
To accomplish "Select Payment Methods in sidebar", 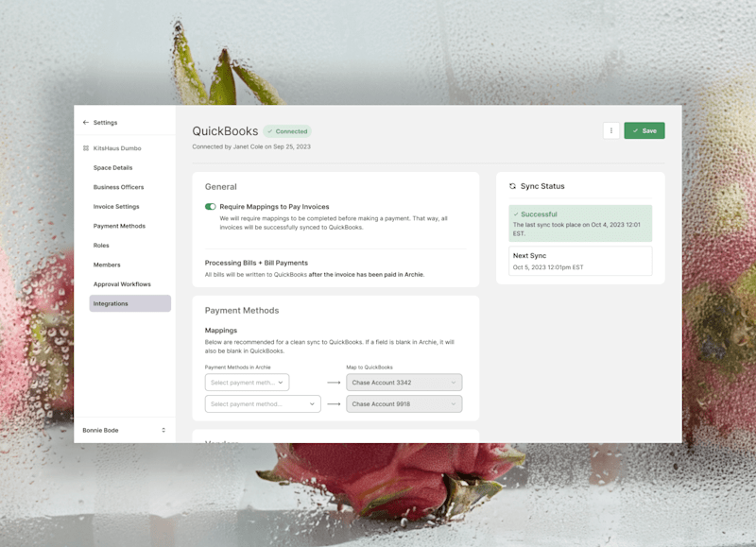I will (x=119, y=226).
